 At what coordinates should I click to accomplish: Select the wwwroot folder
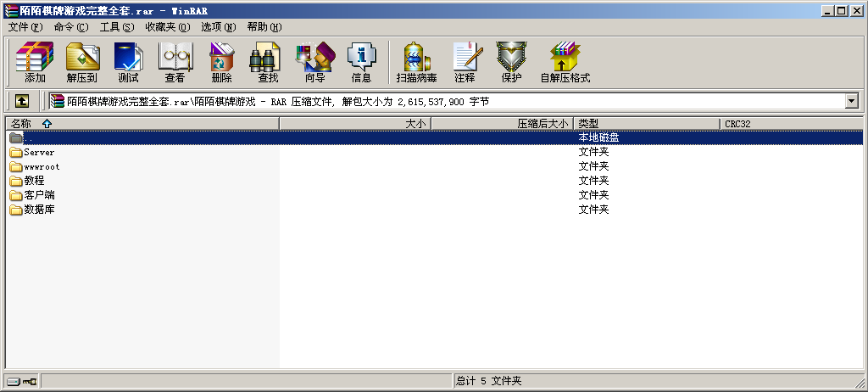point(42,167)
